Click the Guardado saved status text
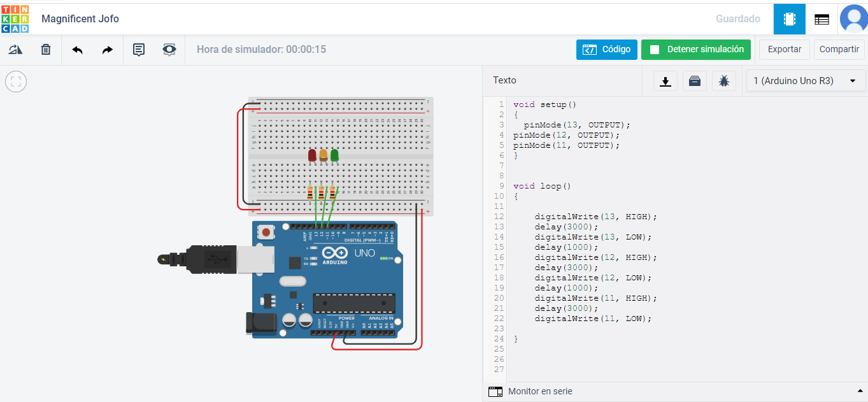This screenshot has height=402, width=868. (x=738, y=19)
